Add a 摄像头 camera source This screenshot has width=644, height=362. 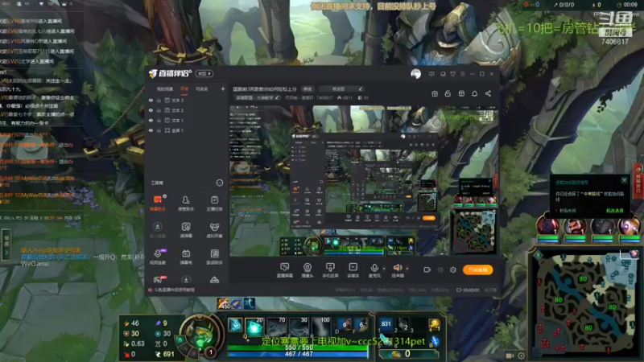308,270
